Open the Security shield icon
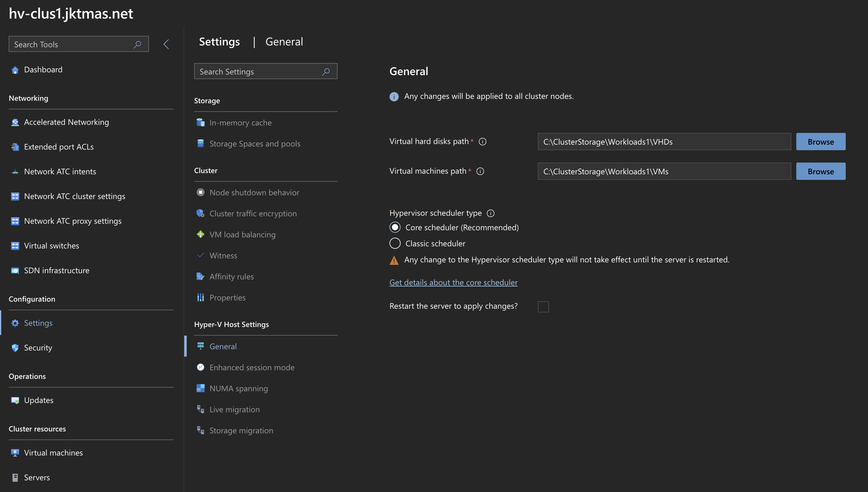The height and width of the screenshot is (492, 868). point(15,348)
